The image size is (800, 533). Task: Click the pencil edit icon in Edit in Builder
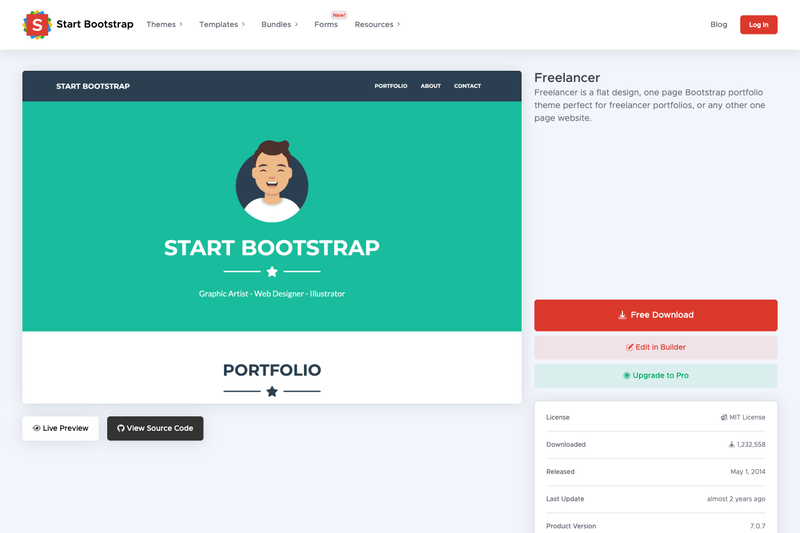tap(630, 347)
